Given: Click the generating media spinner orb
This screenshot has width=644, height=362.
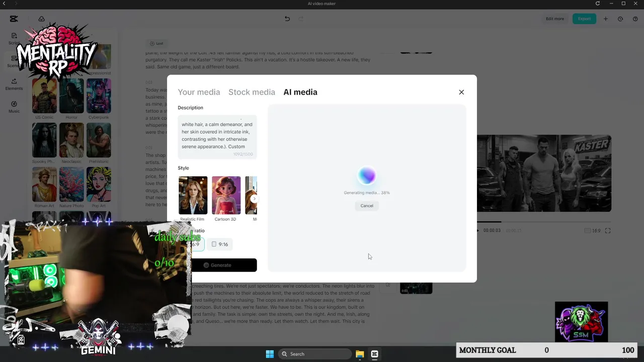Looking at the screenshot, I should pos(367,175).
